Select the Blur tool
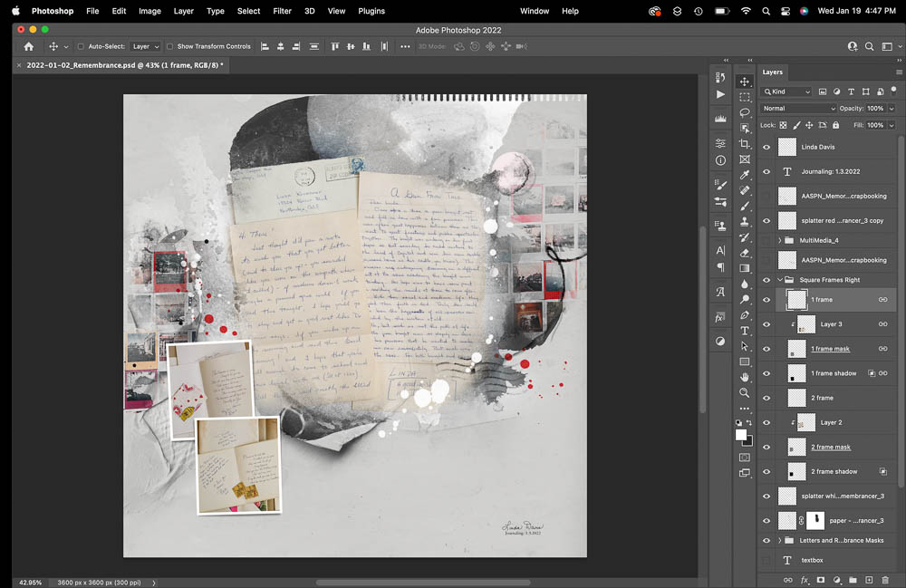Image resolution: width=906 pixels, height=588 pixels. [745, 284]
